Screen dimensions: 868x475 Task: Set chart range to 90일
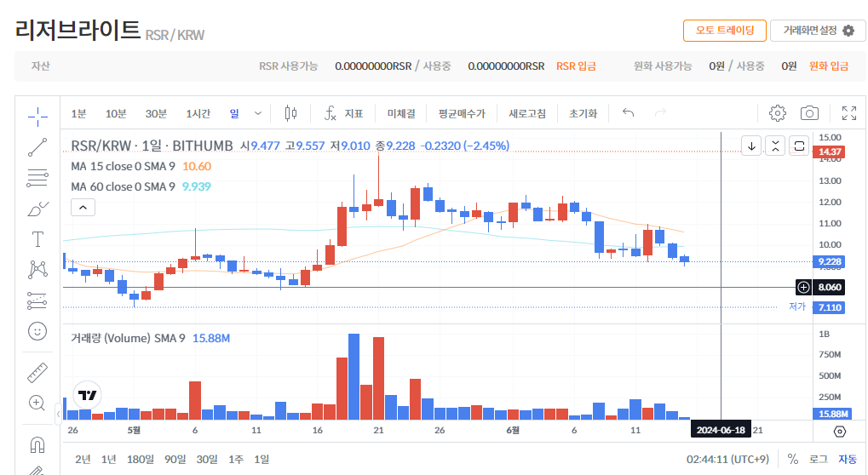point(175,459)
